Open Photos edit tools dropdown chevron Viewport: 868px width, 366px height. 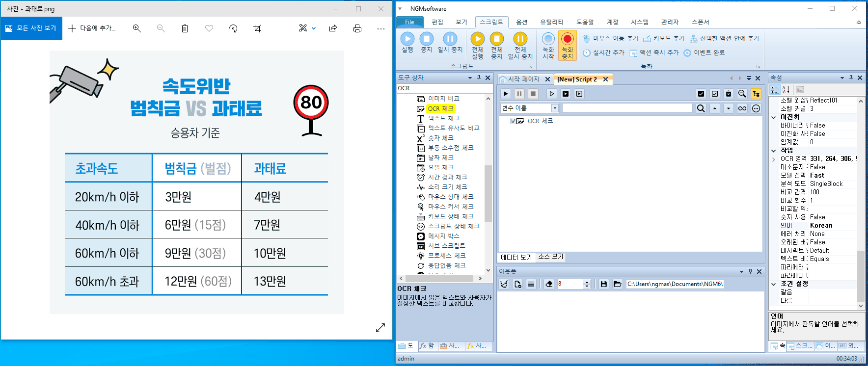tap(314, 28)
